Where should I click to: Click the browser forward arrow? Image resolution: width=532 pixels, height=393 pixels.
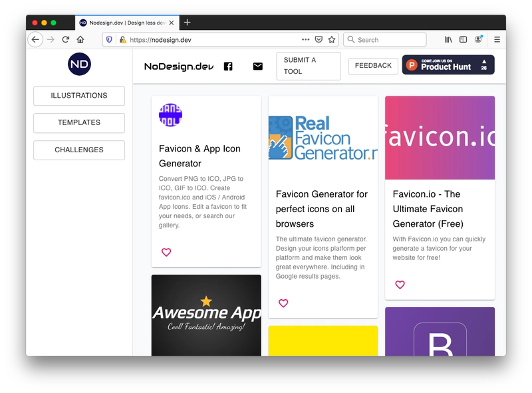pos(51,40)
